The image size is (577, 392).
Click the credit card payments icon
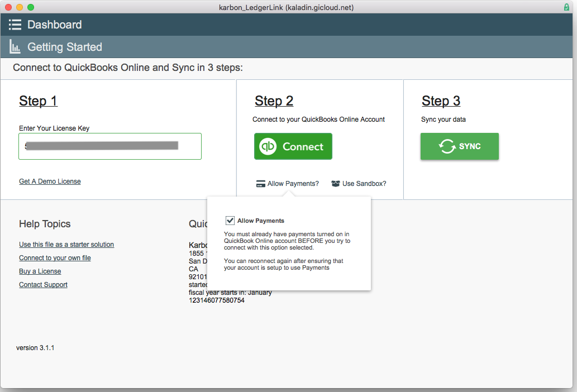coord(260,184)
